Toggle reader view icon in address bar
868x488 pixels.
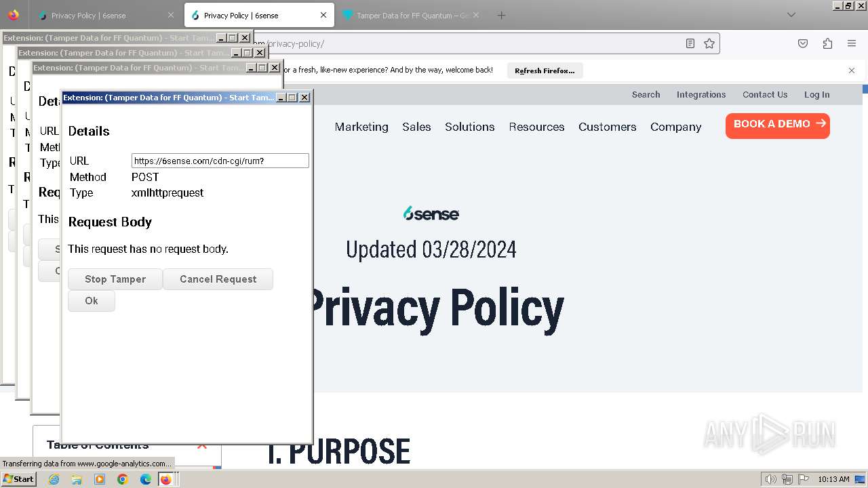[690, 43]
